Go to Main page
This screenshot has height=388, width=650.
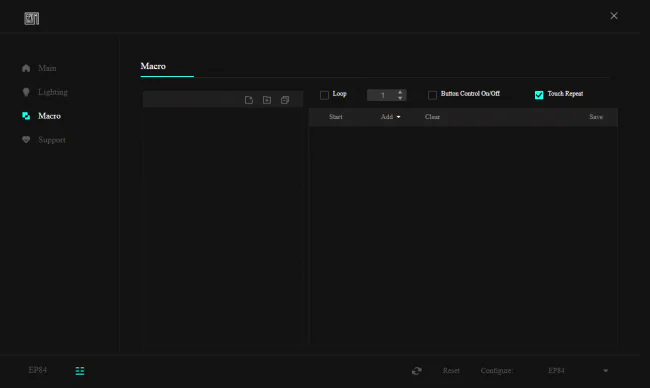pos(47,68)
